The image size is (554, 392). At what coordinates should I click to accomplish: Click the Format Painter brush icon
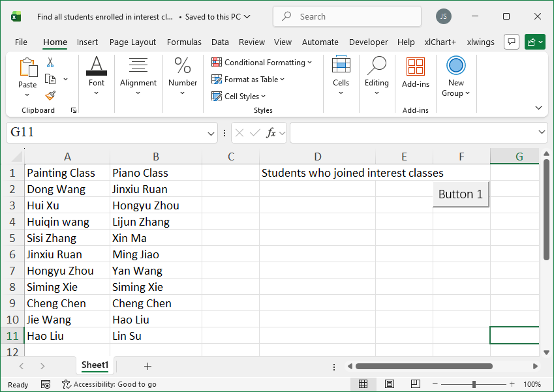pyautogui.click(x=50, y=95)
